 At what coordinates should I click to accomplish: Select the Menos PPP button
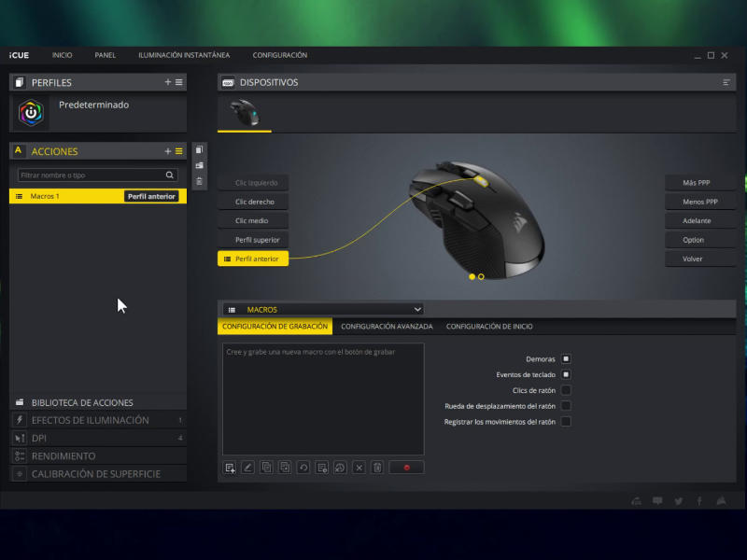(x=700, y=202)
